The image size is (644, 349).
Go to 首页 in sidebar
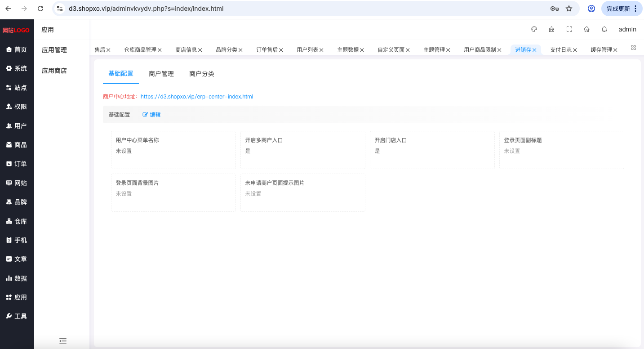click(17, 49)
